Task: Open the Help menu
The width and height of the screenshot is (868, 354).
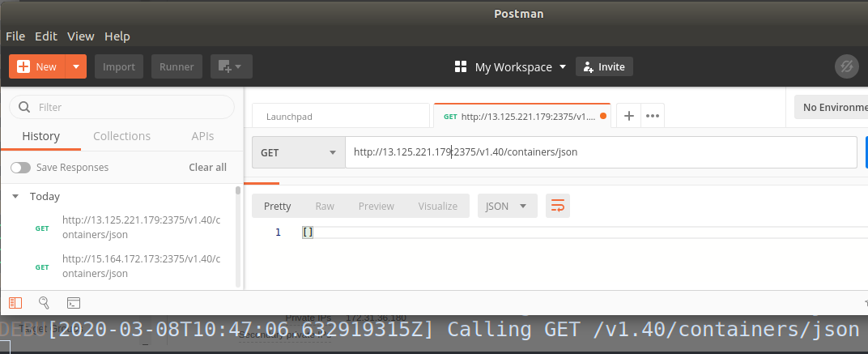Action: click(x=117, y=36)
